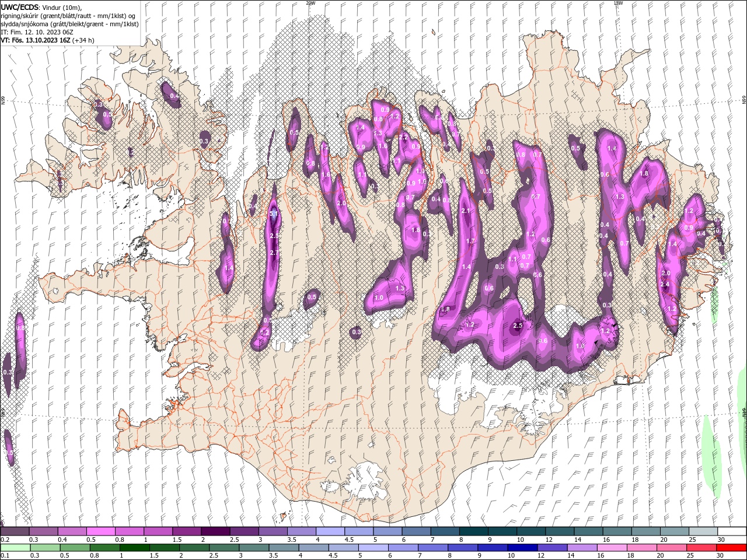Viewport: 747px width, 560px height.
Task: Pick the green 0.5 swatch, bottom legend
Action: click(74, 548)
